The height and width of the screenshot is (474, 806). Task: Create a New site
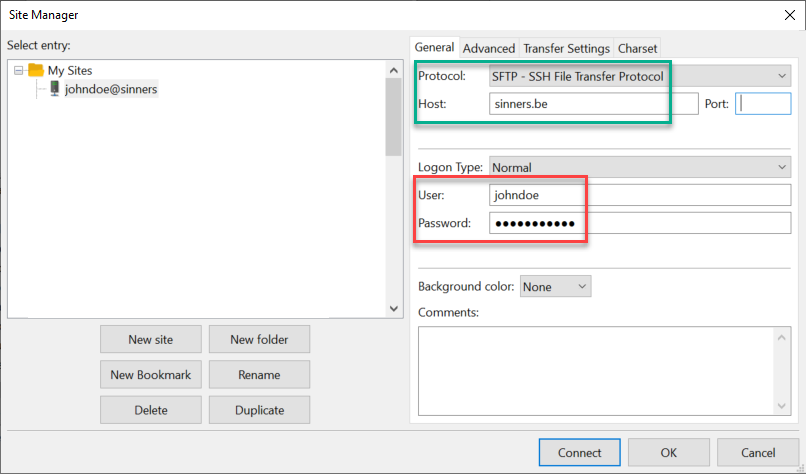150,340
